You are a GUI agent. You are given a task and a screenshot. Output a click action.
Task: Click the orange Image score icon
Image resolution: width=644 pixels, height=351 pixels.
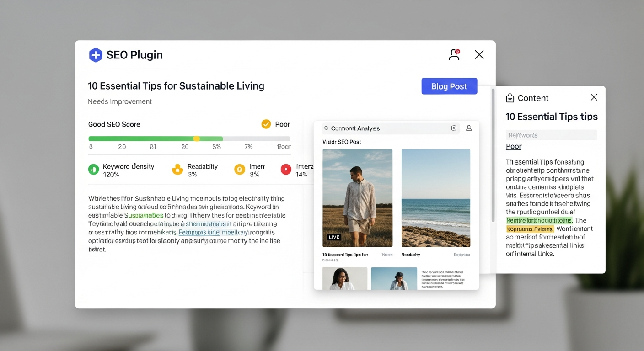tap(240, 169)
